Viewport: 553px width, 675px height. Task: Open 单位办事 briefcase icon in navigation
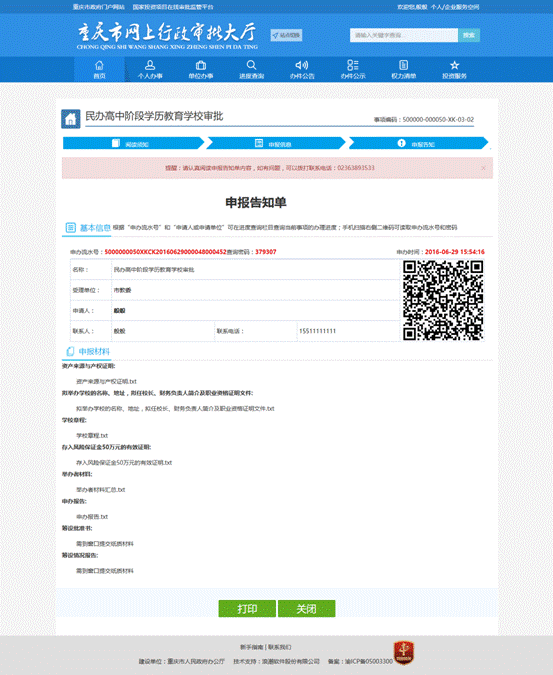201,65
